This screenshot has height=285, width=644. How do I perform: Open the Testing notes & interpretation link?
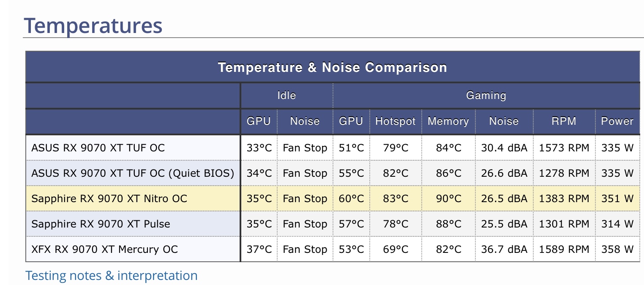pyautogui.click(x=112, y=276)
